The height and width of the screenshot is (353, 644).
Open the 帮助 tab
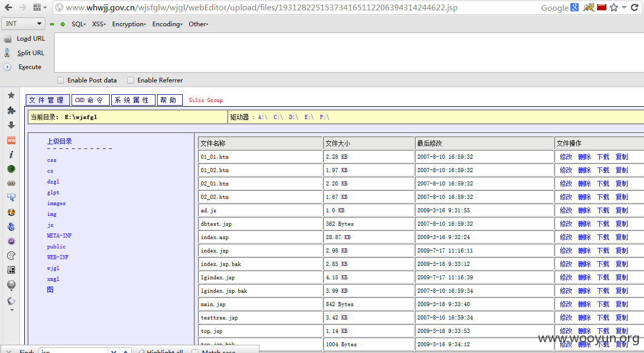(170, 100)
